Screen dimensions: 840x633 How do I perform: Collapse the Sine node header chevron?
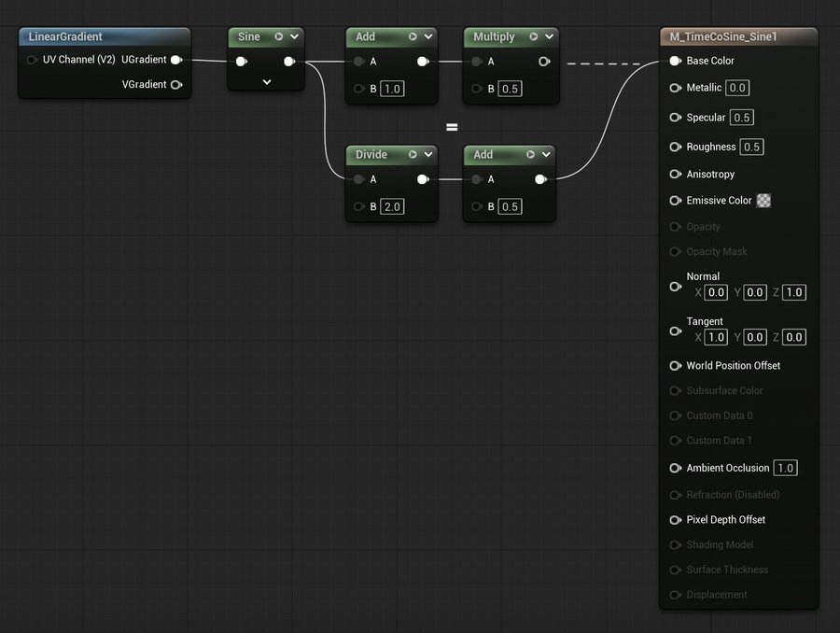pyautogui.click(x=295, y=37)
